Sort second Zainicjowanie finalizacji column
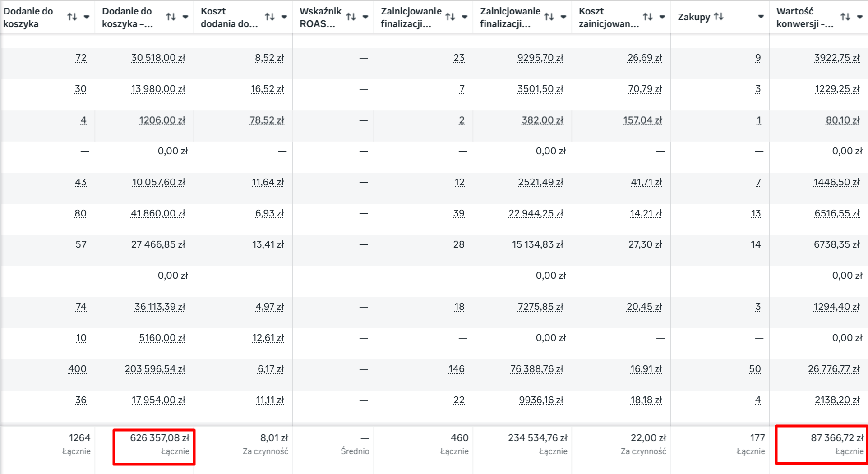868x474 pixels. [549, 17]
